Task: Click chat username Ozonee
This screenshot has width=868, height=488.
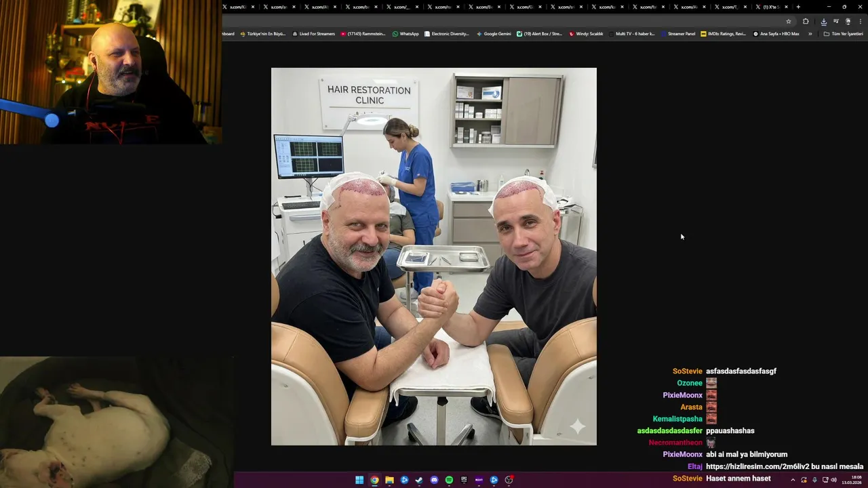Action: 690,383
